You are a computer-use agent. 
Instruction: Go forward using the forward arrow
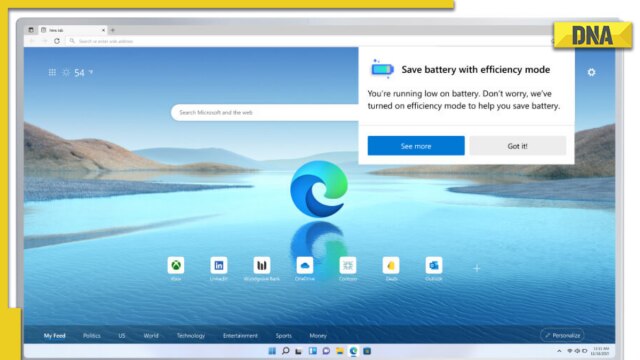[44, 41]
